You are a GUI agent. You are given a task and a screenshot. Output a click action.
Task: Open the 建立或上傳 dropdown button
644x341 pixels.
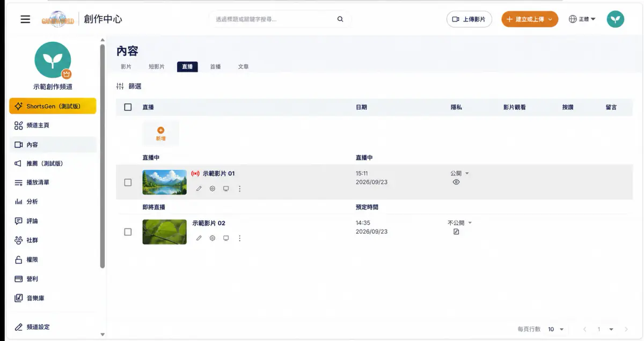click(x=530, y=19)
